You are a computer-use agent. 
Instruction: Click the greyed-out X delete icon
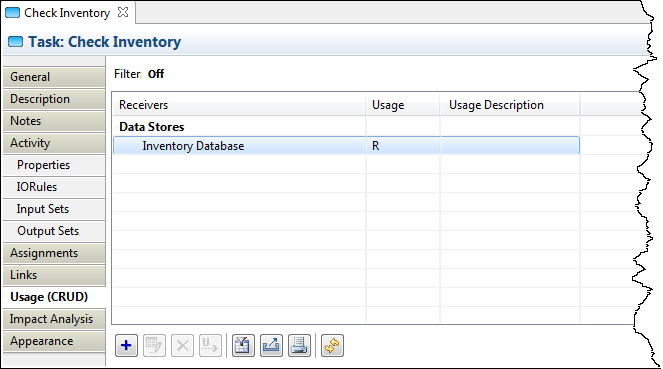[x=182, y=345]
